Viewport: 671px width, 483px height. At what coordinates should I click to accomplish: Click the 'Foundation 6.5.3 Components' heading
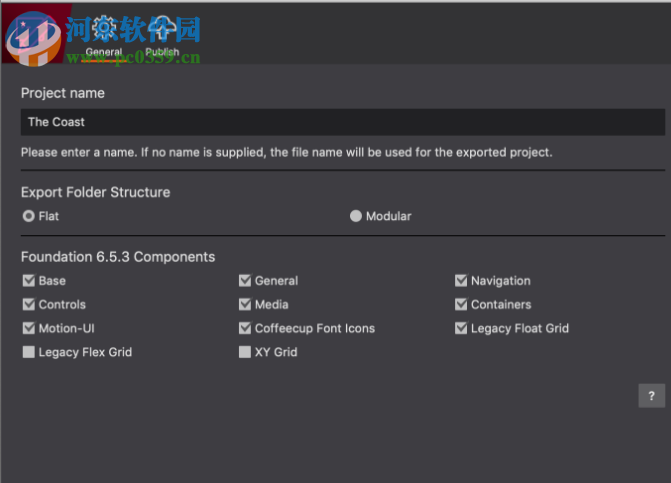(x=118, y=257)
